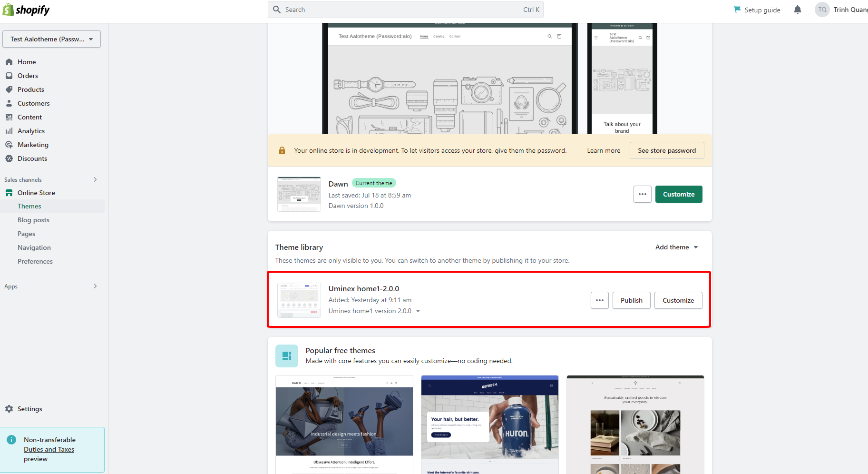
Task: Click the Products tag icon
Action: (9, 89)
